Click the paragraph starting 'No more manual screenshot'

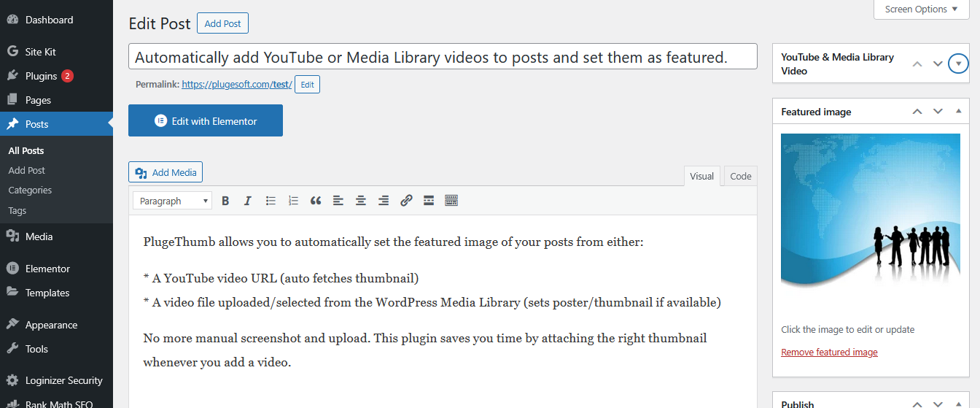coord(425,350)
